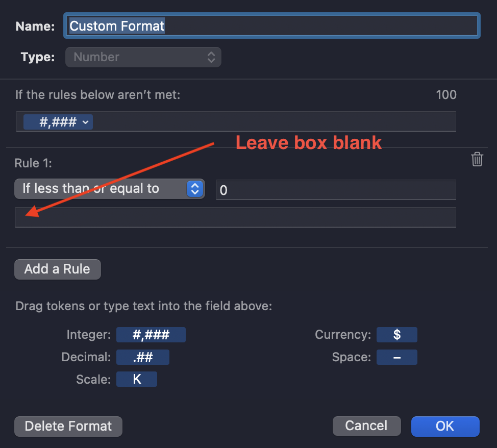The width and height of the screenshot is (497, 448).
Task: Click the 100 preview sample value
Action: pyautogui.click(x=446, y=94)
